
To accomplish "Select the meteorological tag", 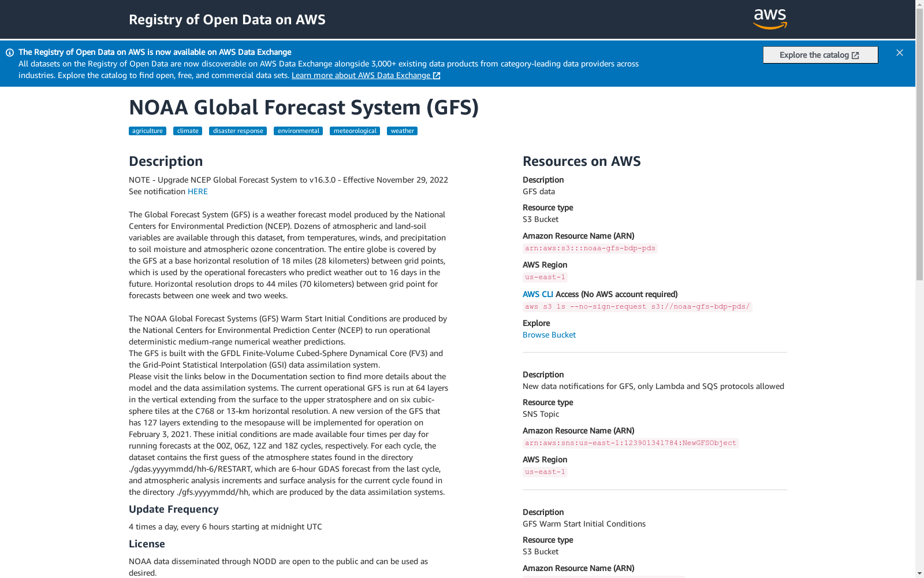I will click(x=355, y=131).
